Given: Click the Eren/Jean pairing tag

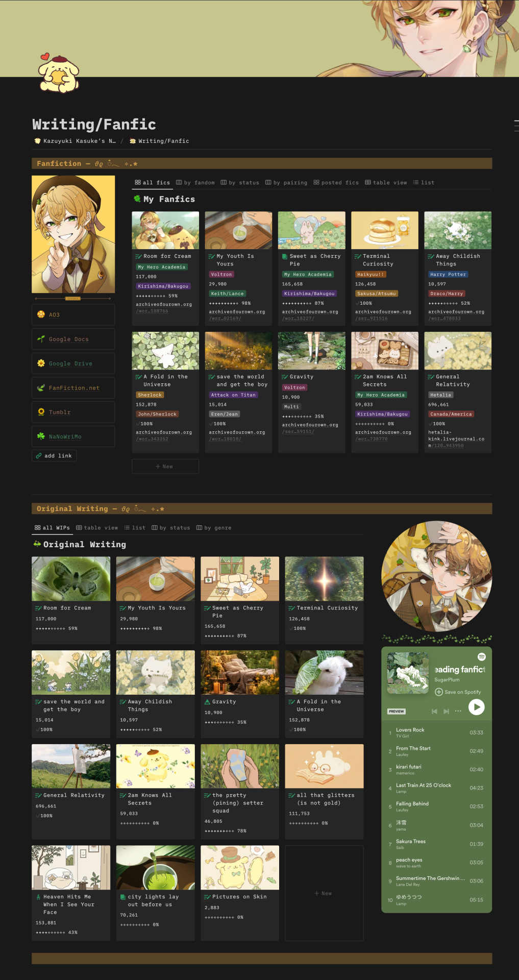Looking at the screenshot, I should [x=225, y=414].
